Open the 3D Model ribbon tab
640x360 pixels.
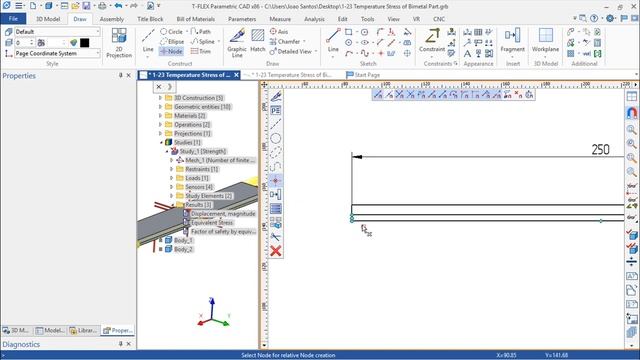coord(48,19)
